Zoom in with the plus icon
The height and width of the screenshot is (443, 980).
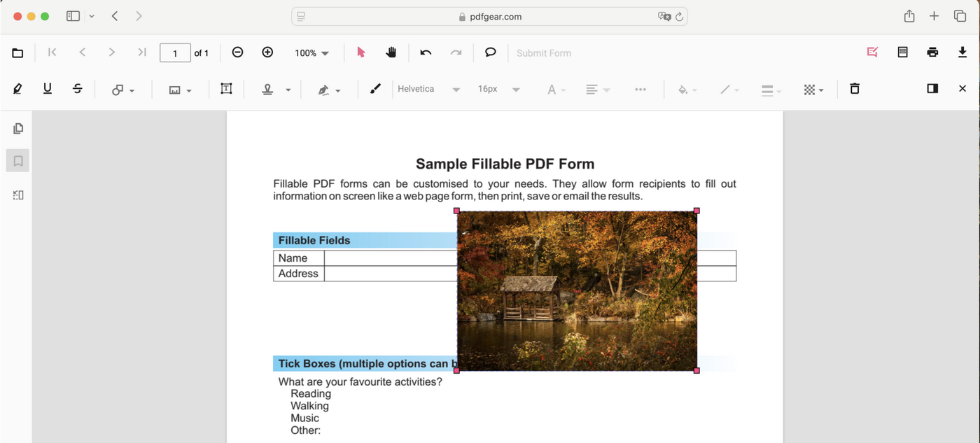(x=267, y=52)
